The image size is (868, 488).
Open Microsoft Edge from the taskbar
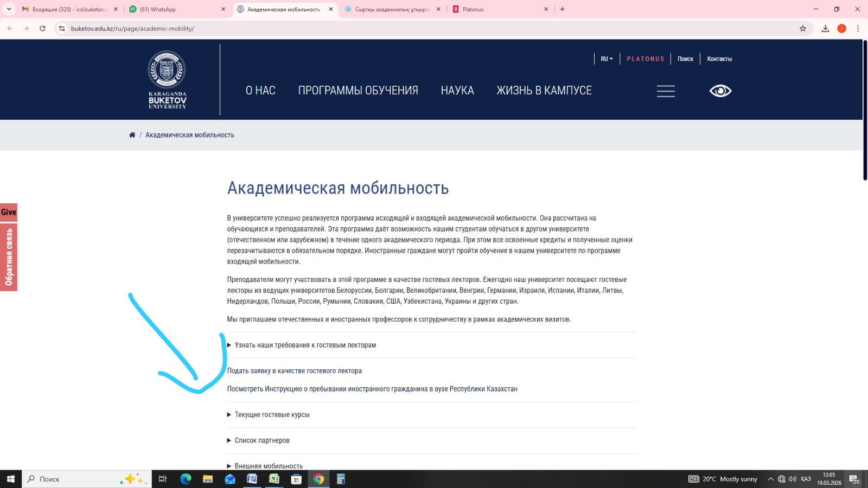pos(186,479)
